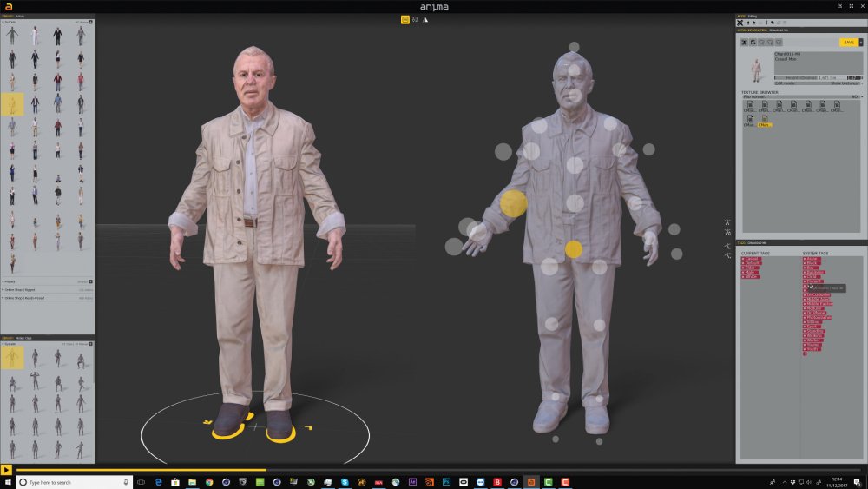Select the highlighted yellow motion clip thumbnail
The image size is (868, 489).
[x=12, y=358]
